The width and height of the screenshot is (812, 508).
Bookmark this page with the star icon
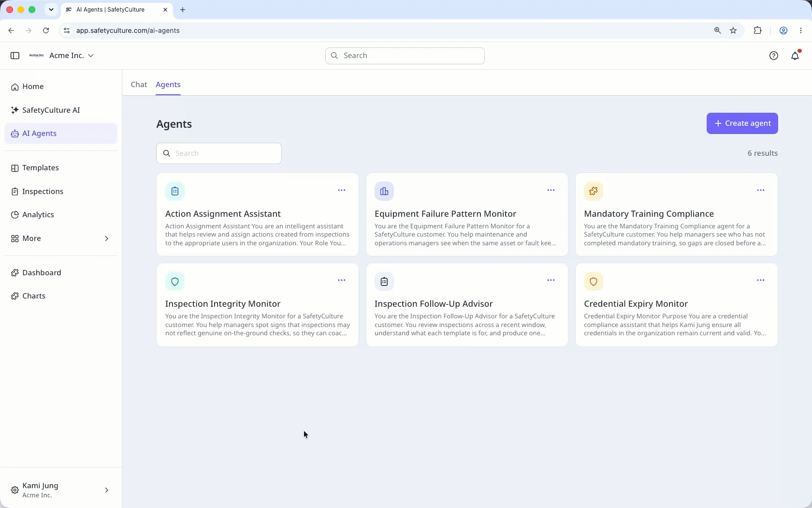pyautogui.click(x=733, y=30)
